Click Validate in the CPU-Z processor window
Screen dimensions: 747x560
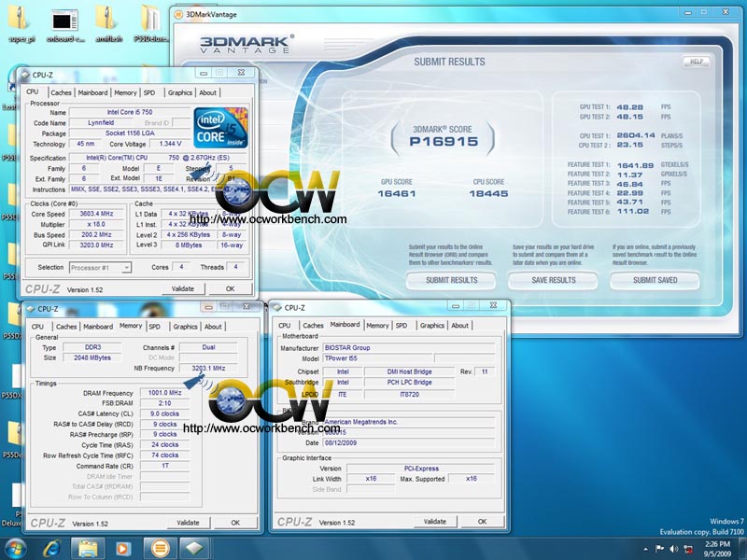182,288
